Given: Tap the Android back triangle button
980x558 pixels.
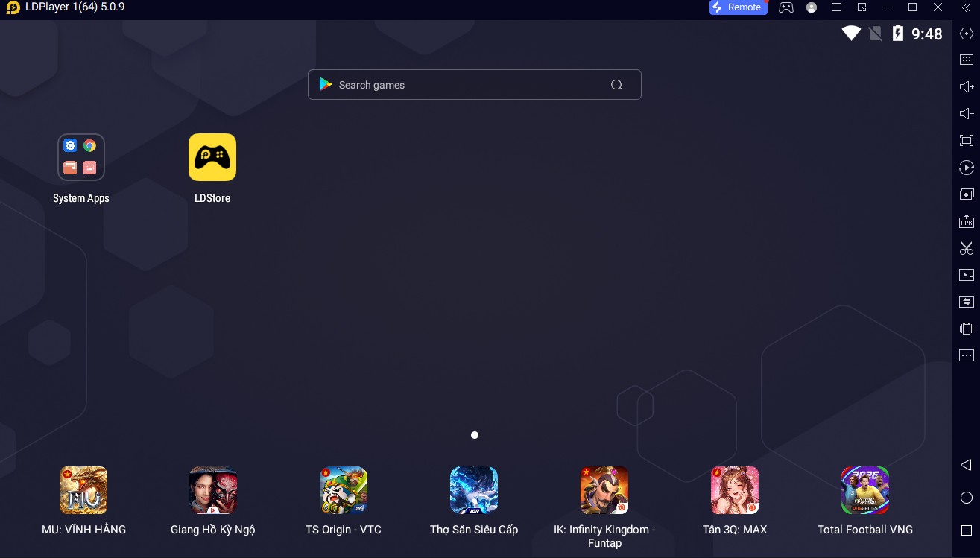Looking at the screenshot, I should [x=966, y=465].
